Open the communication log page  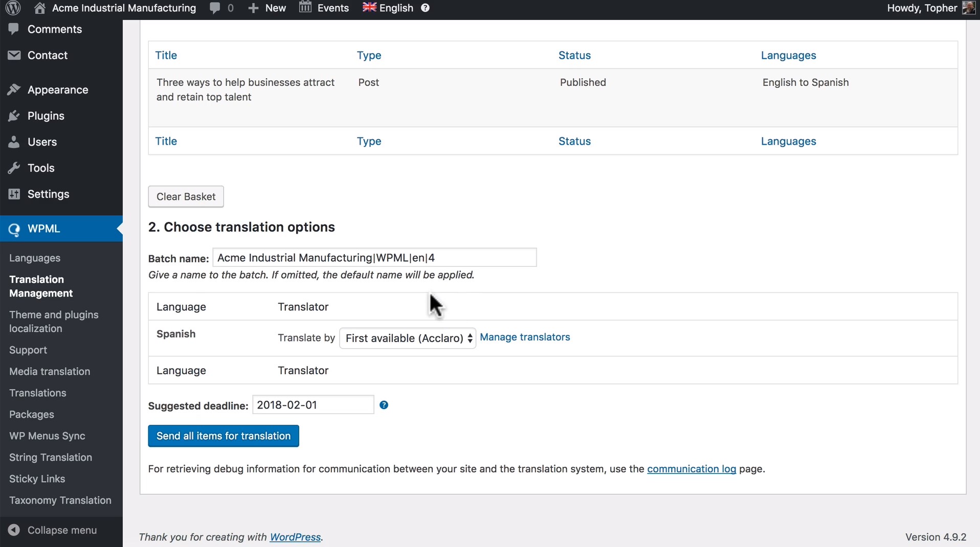point(691,469)
